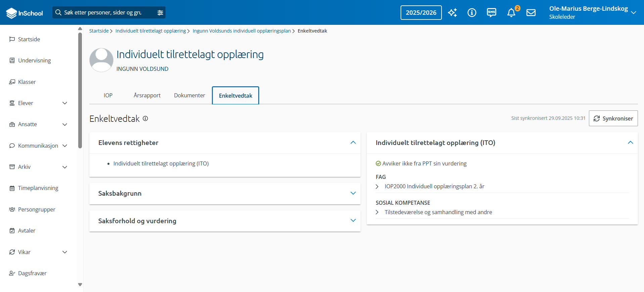The image size is (644, 292).
Task: Go to Individuelt tilrettelagt opplæring breadcrumb
Action: (x=151, y=31)
